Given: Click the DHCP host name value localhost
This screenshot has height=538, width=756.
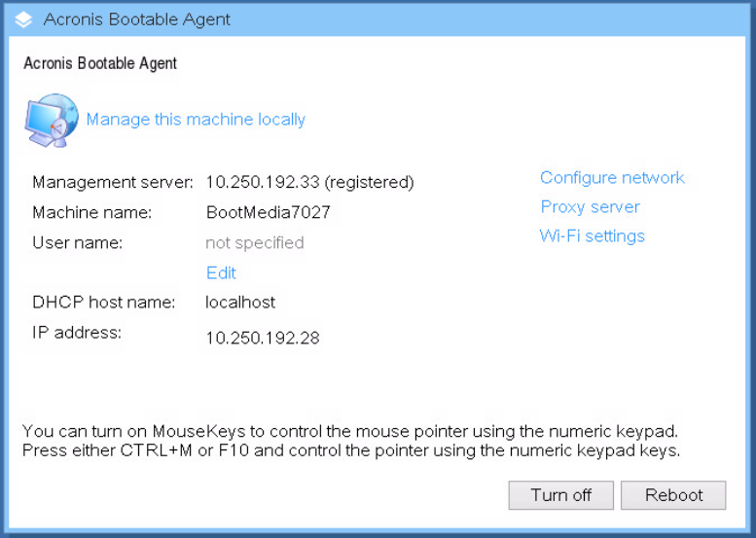Looking at the screenshot, I should [240, 303].
